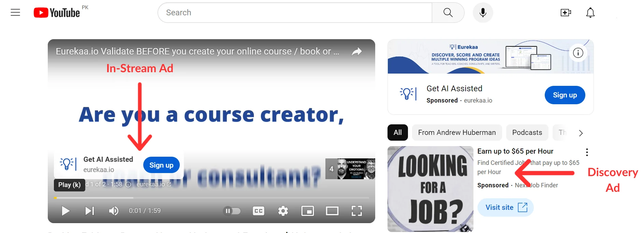The image size is (644, 233).
Task: Open the Create video icon
Action: click(x=566, y=13)
